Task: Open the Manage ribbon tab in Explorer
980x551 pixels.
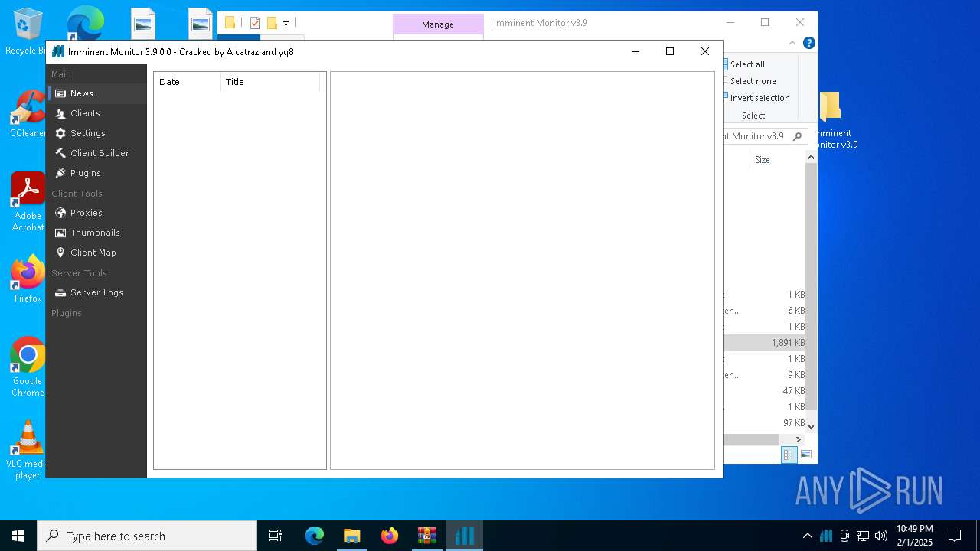Action: click(438, 24)
